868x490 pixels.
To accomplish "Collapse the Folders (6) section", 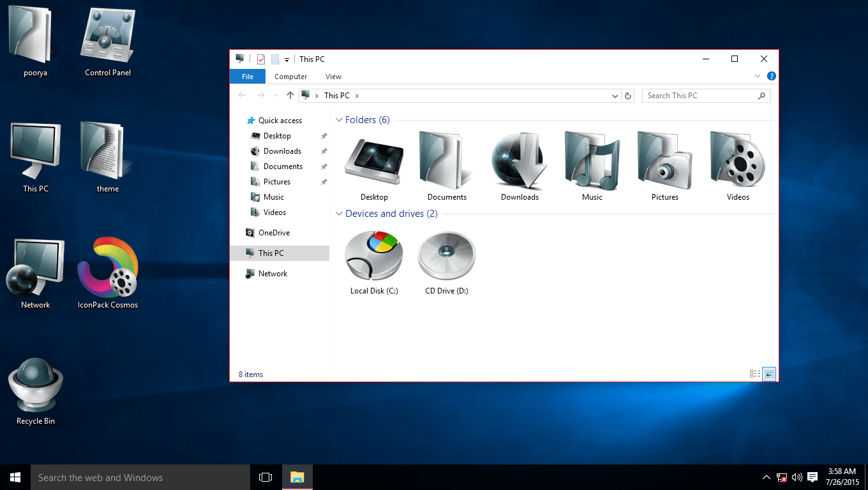I will pyautogui.click(x=339, y=119).
